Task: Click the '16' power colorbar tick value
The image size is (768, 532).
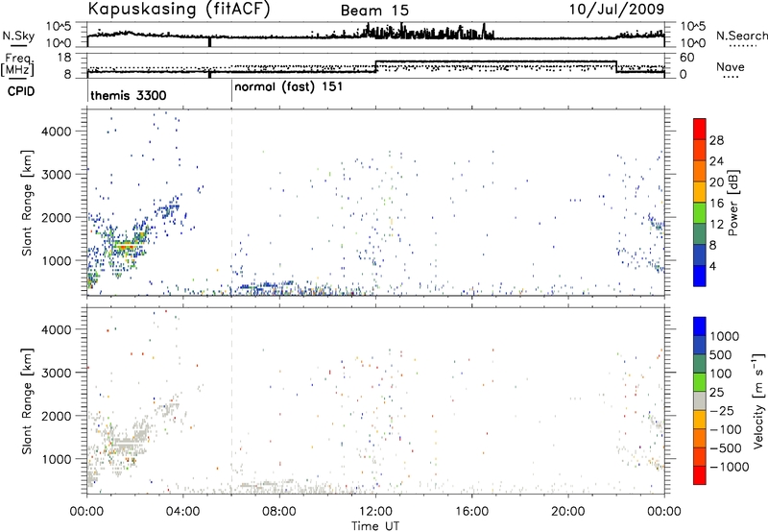Action: click(x=716, y=204)
